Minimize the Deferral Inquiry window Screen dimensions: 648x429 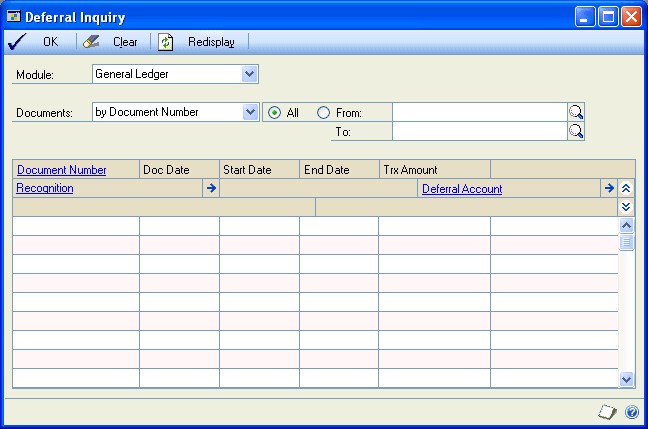(x=585, y=17)
